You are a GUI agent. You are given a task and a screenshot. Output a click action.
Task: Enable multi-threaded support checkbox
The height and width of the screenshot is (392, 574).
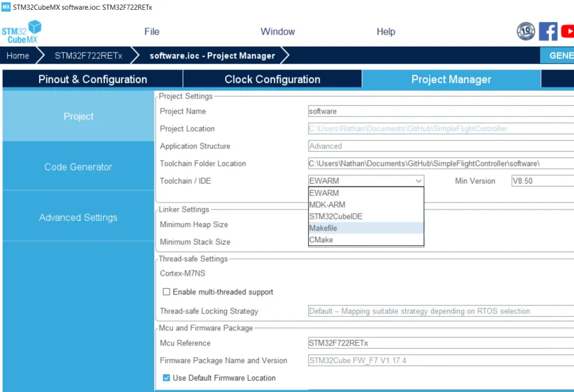point(166,292)
